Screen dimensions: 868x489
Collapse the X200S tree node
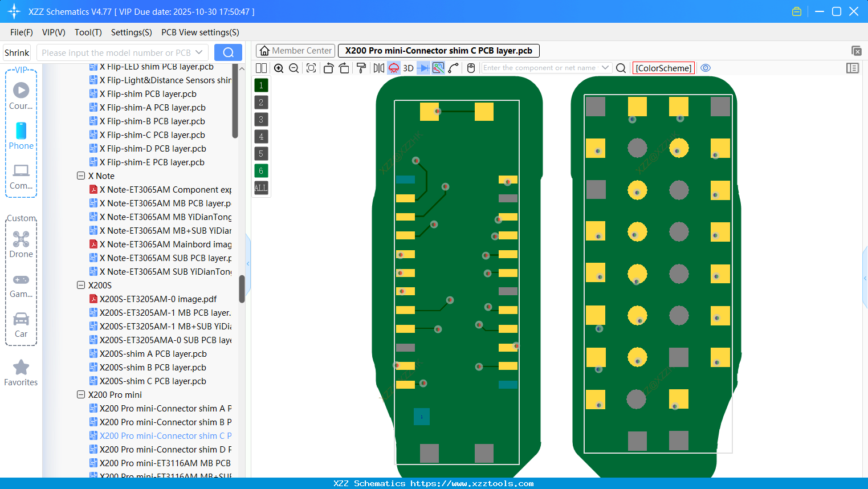81,285
